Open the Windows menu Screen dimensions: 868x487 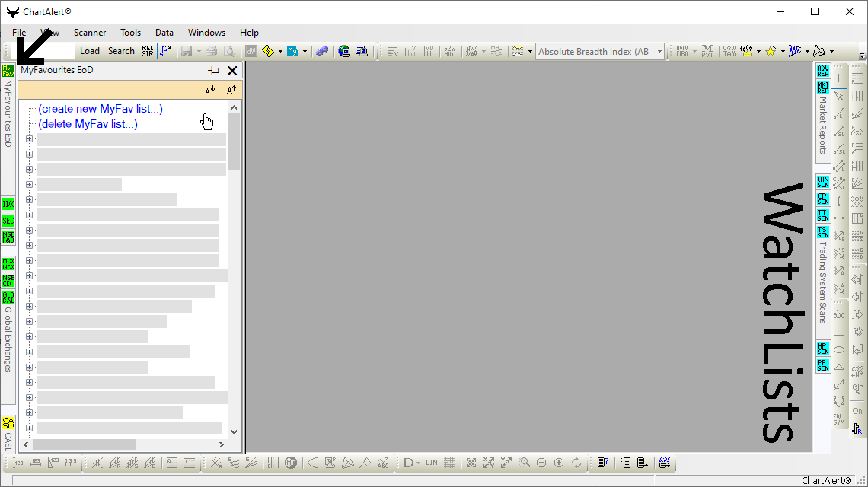[206, 33]
